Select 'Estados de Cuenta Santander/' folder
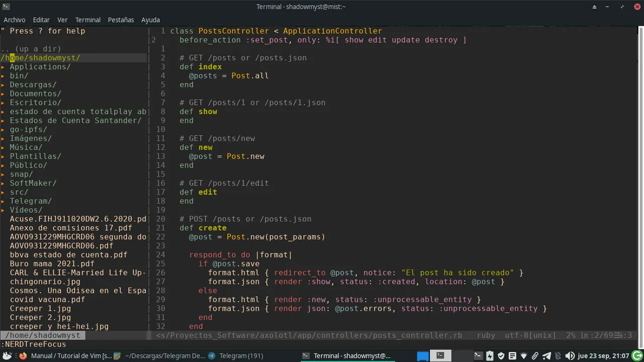The image size is (644, 362). click(75, 121)
